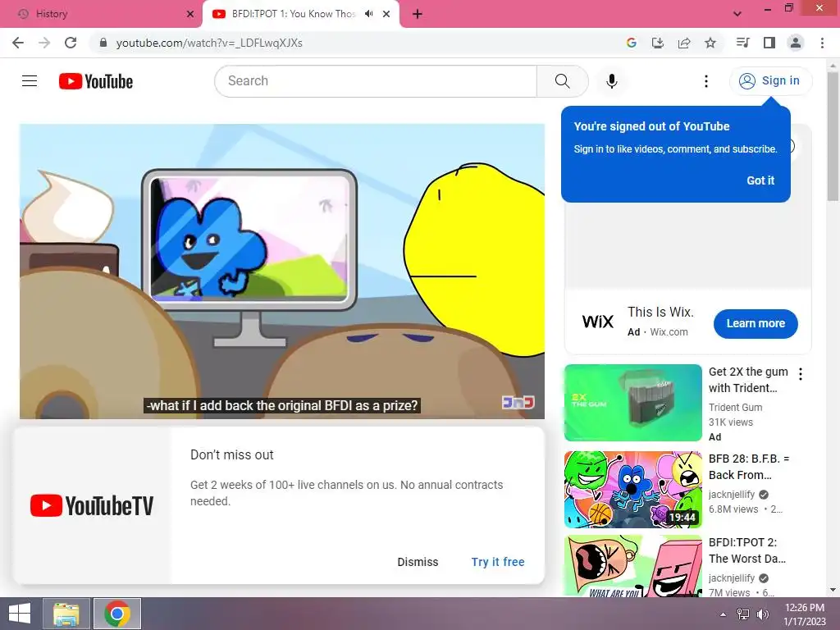Open the Windows Start menu

(x=20, y=614)
